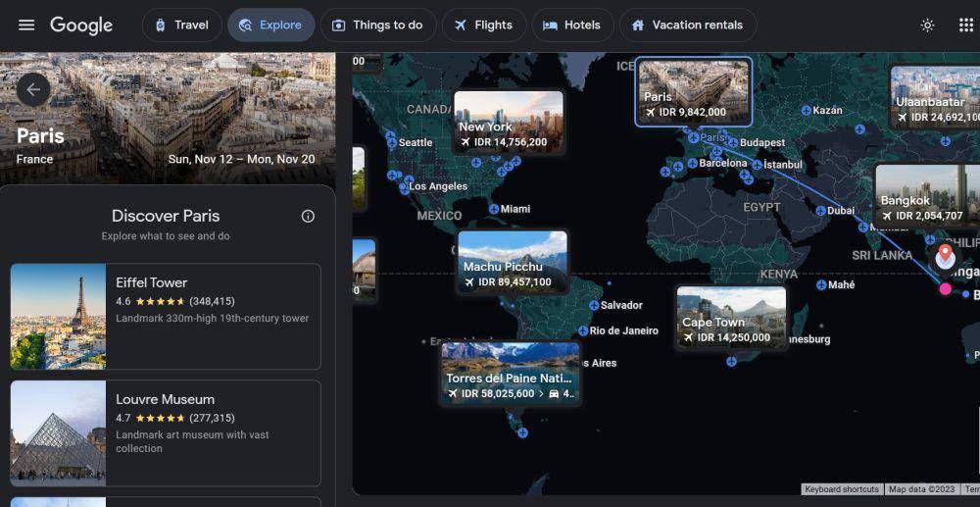Open the Flights tab
Screen dimensions: 980x507
[484, 25]
